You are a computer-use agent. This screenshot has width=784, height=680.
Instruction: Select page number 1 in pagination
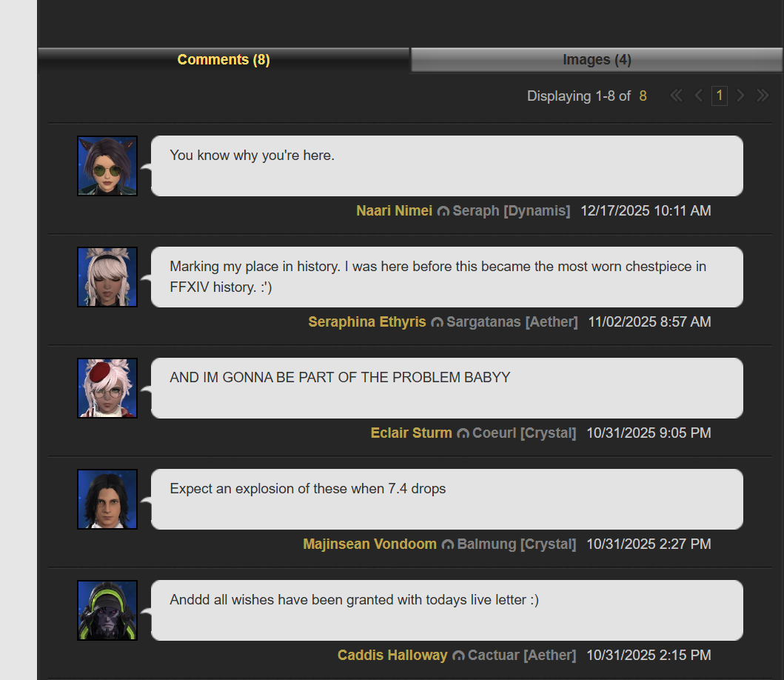720,96
